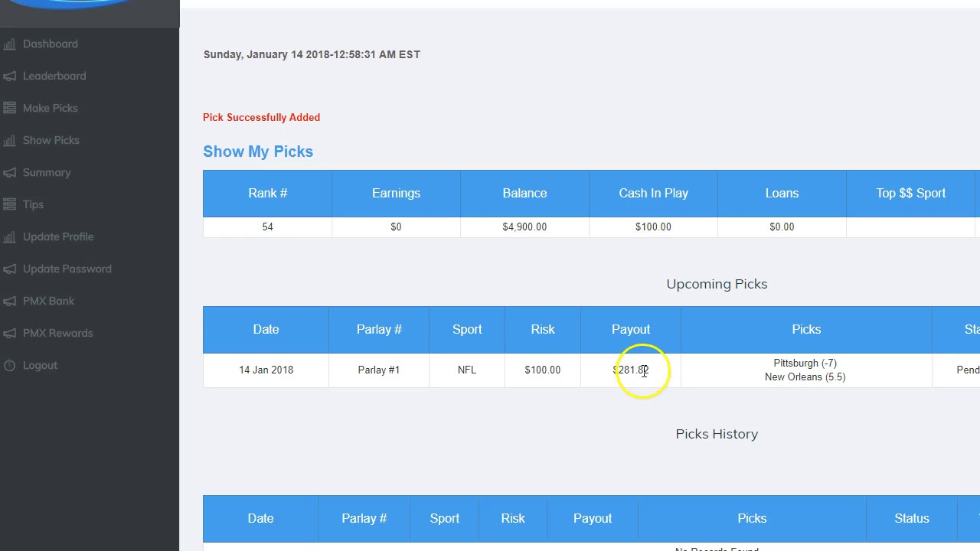
Task: Select Show Picks in sidebar
Action: coord(51,141)
